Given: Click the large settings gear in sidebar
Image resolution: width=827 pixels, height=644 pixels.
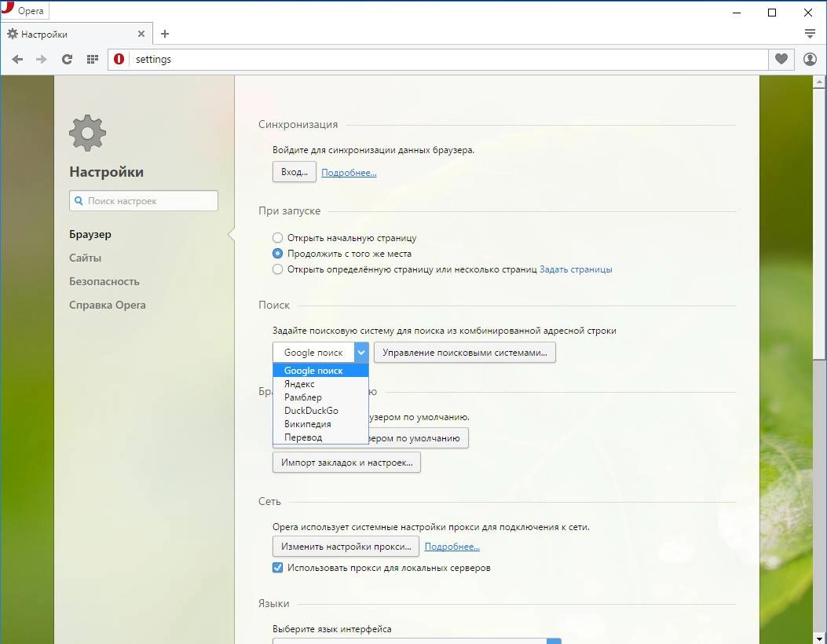Looking at the screenshot, I should [x=87, y=133].
